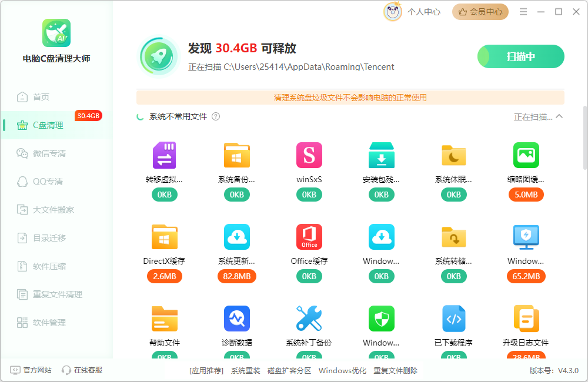Click the 0KB badge under winSxS

click(x=309, y=195)
